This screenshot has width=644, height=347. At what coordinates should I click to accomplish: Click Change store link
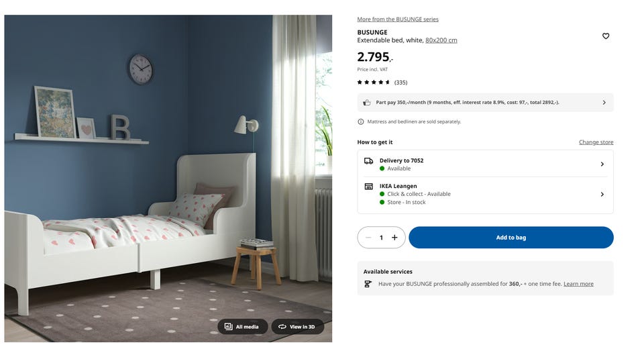[596, 142]
